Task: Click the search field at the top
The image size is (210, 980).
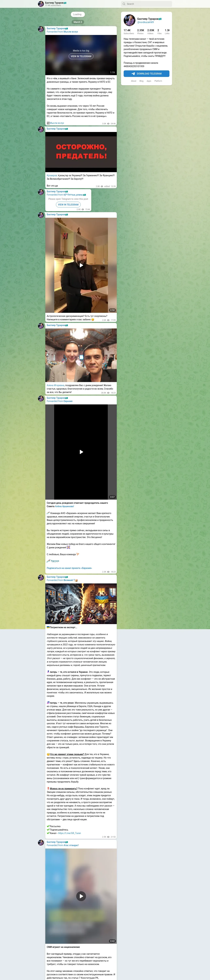Action: 146,4
